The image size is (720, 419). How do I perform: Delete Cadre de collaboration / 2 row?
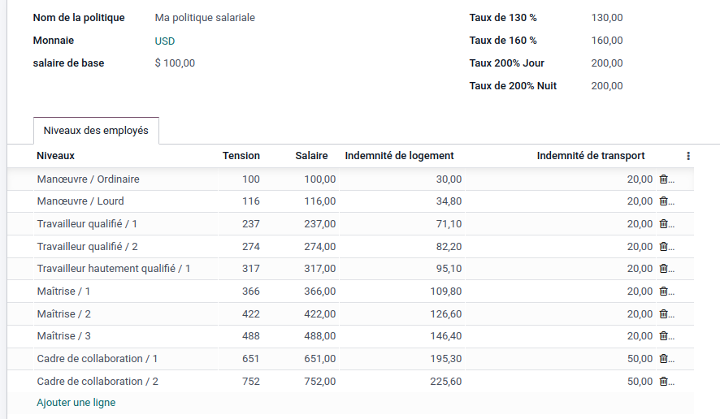(664, 381)
